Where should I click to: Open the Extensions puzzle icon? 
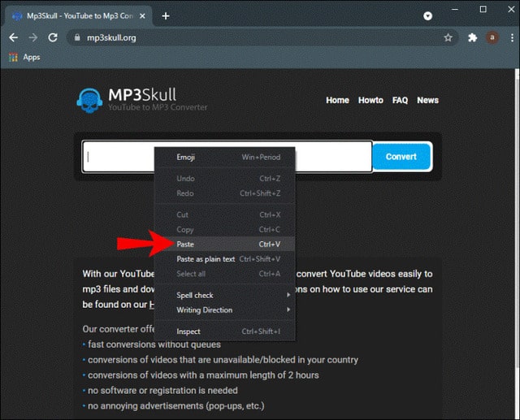click(472, 37)
